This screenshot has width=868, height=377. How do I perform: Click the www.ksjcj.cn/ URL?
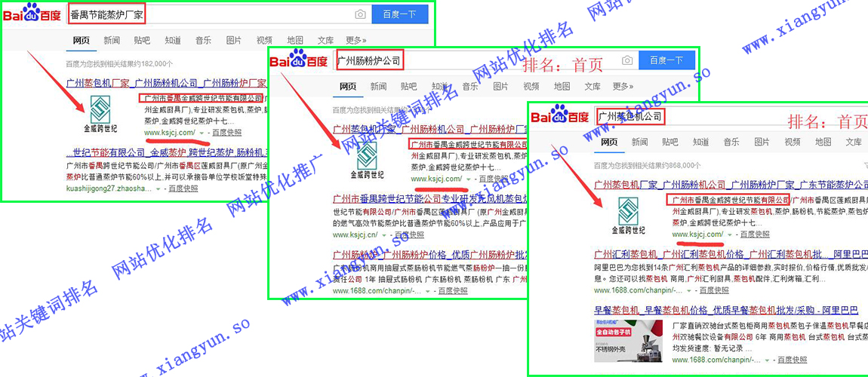click(x=356, y=234)
